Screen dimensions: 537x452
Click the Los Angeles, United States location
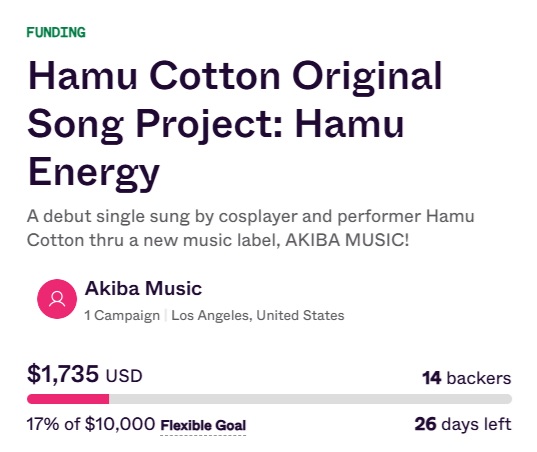pyautogui.click(x=258, y=315)
